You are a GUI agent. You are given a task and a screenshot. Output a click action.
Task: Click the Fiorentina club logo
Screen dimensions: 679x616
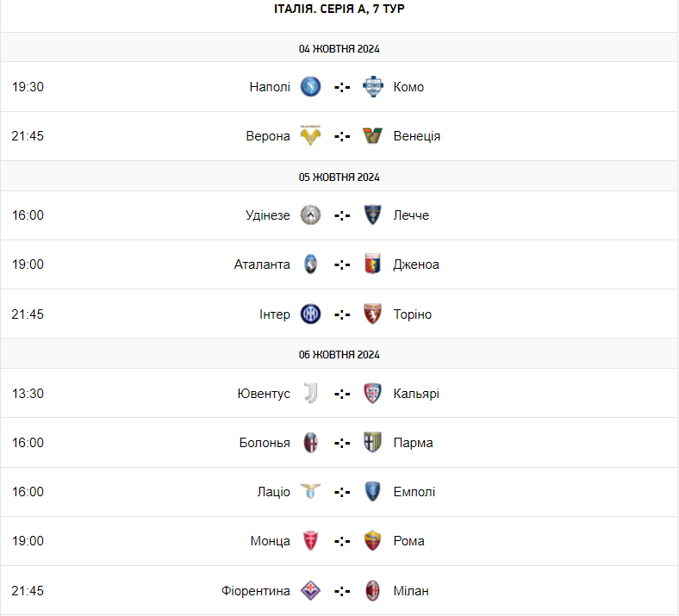coord(310,591)
